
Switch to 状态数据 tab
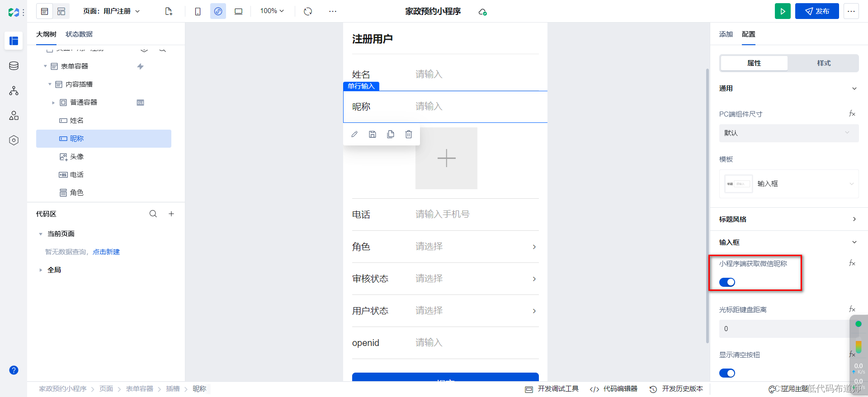pyautogui.click(x=79, y=34)
